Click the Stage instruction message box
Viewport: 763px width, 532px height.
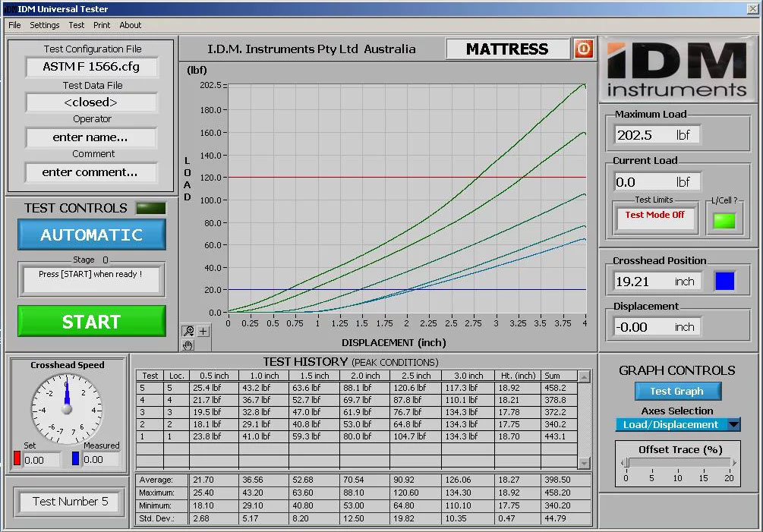91,279
